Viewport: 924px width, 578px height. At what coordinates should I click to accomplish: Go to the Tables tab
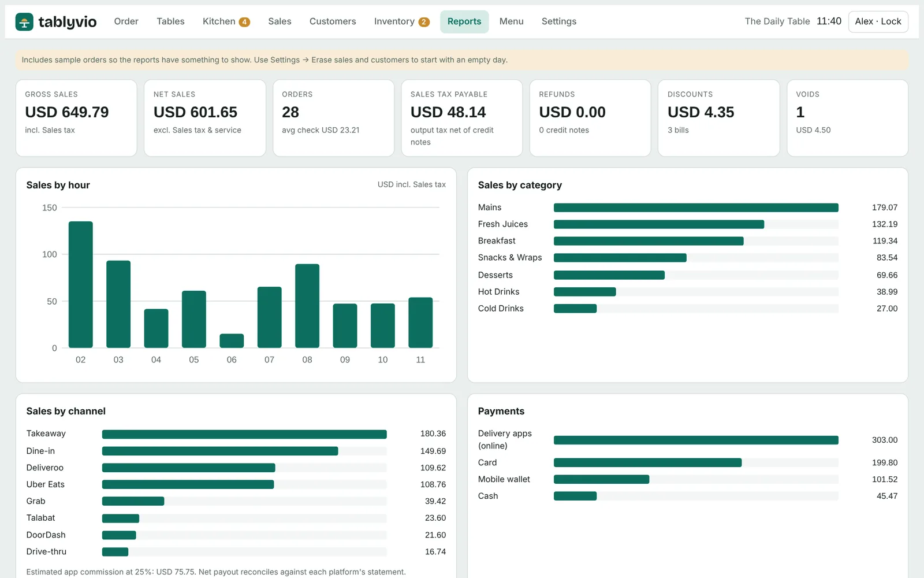point(170,21)
